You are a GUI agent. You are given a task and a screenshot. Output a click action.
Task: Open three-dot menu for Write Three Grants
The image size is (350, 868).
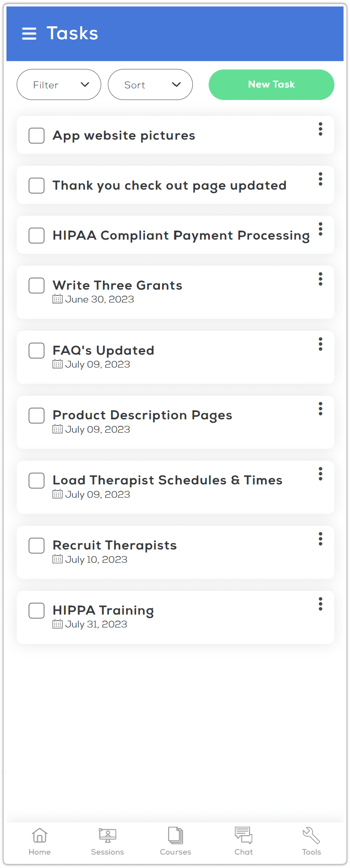[x=320, y=279]
